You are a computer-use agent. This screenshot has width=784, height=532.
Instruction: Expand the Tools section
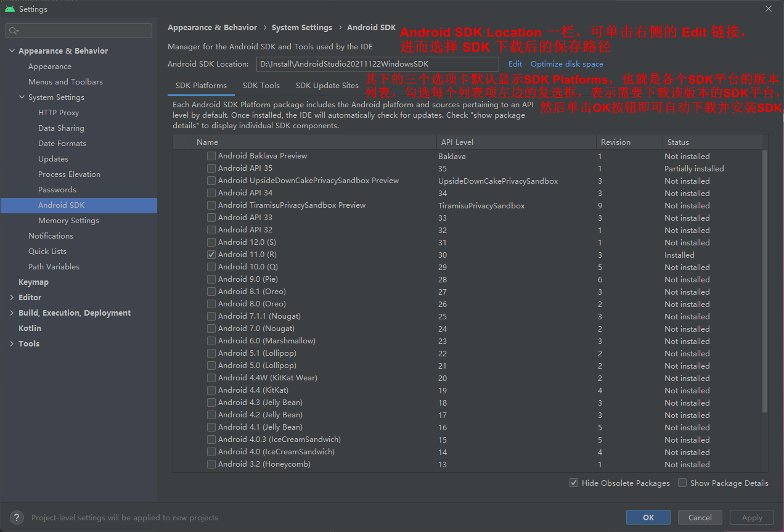[x=12, y=343]
